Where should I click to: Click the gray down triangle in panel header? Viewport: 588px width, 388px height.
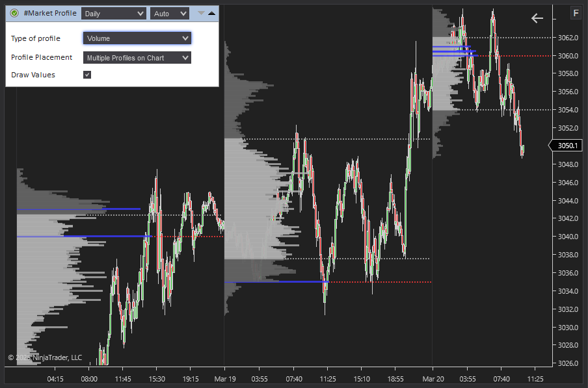(x=201, y=13)
